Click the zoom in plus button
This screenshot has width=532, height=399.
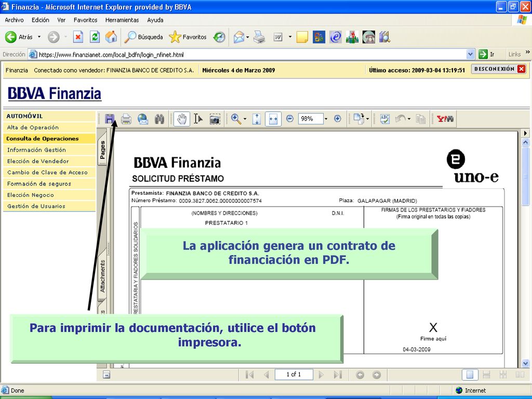[338, 118]
